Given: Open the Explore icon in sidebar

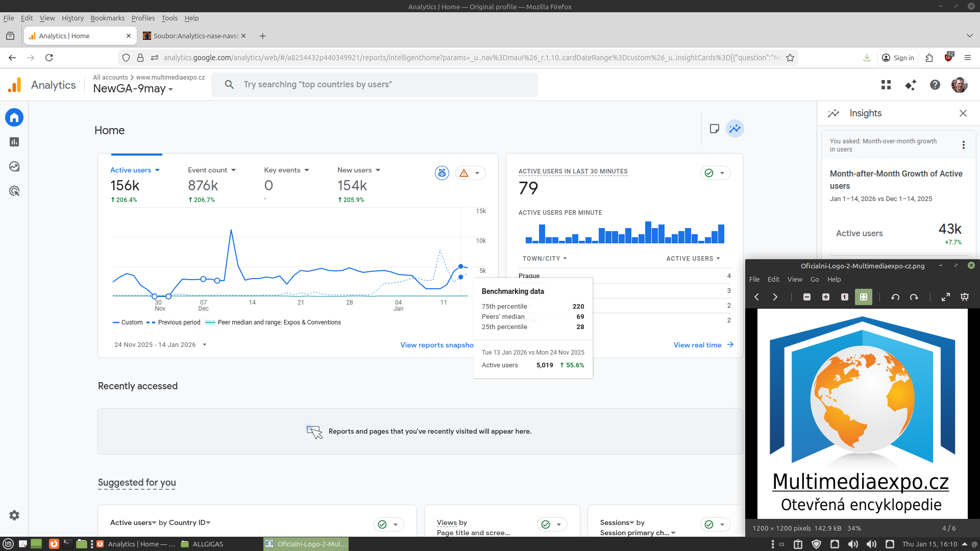Looking at the screenshot, I should [x=14, y=166].
